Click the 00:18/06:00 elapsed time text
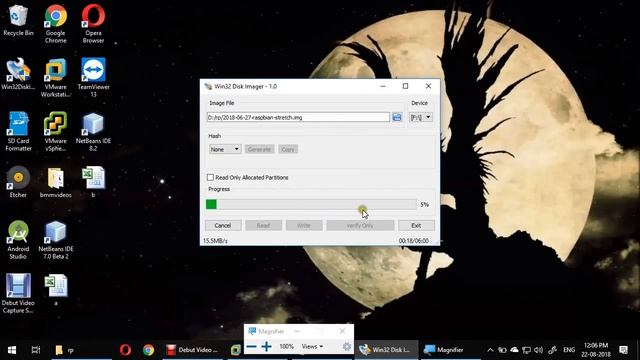640x360 pixels. click(413, 241)
